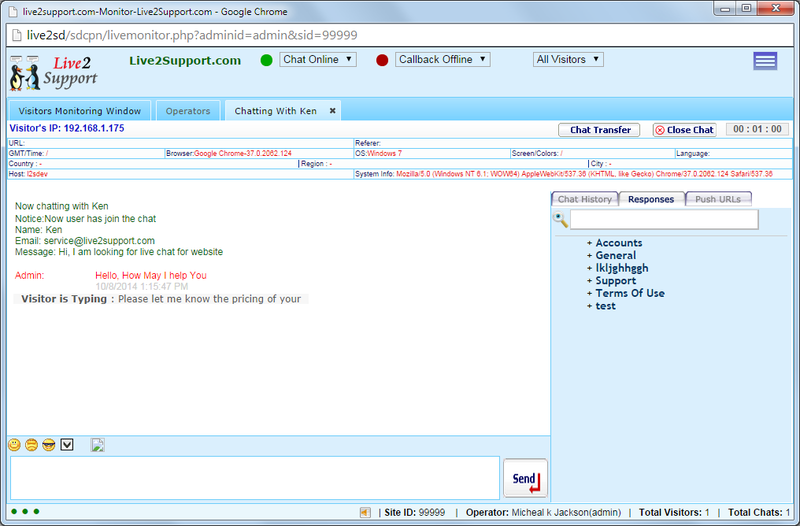Click the red Callback Offline status dot
The width and height of the screenshot is (800, 526).
[x=382, y=60]
